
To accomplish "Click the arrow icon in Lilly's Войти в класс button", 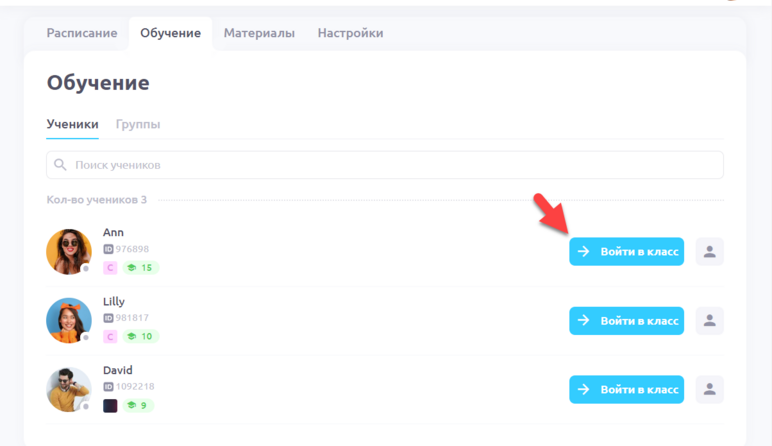I will point(583,320).
